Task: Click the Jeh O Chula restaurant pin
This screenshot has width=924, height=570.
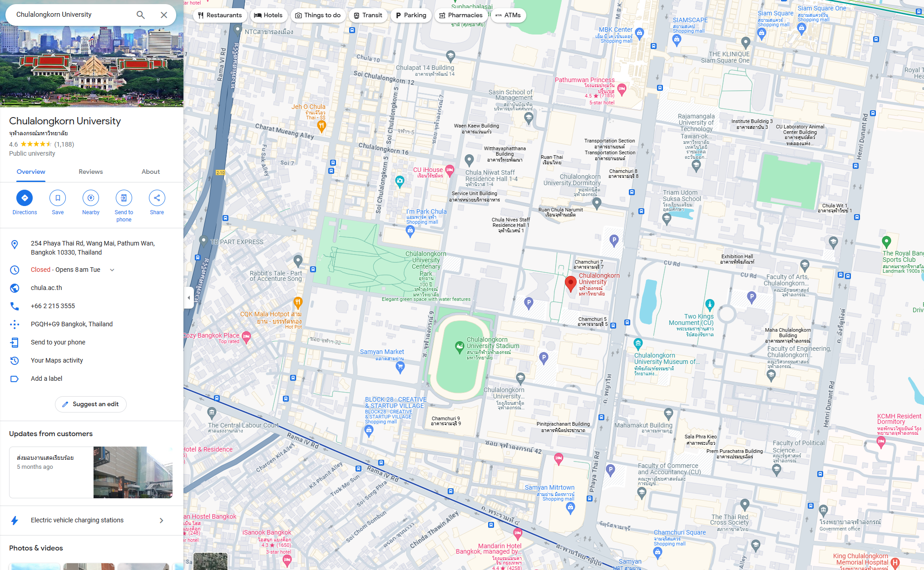Action: (321, 126)
